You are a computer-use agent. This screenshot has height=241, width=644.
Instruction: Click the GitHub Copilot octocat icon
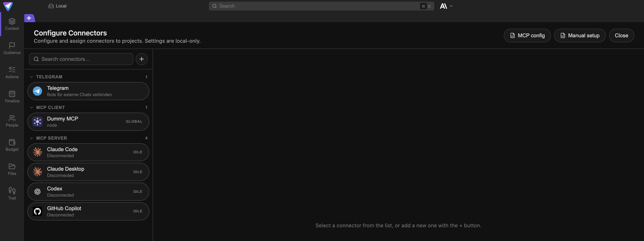pos(37,211)
